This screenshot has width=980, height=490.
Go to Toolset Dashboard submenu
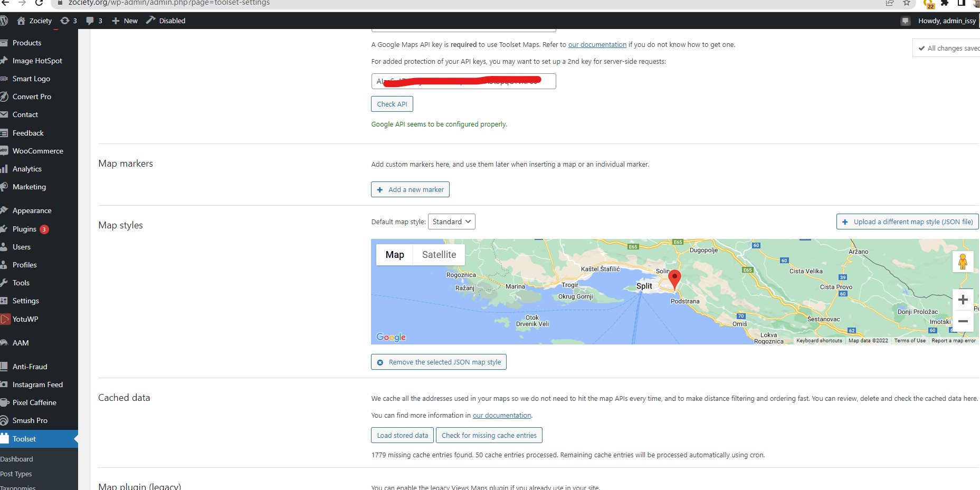pyautogui.click(x=16, y=459)
